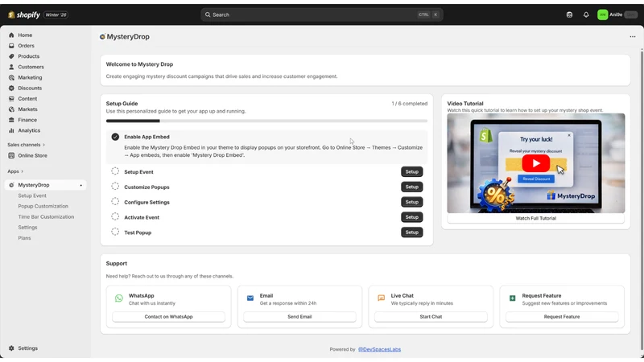Viewport: 644px width, 362px height.
Task: Click the Live Chat bubble icon
Action: pyautogui.click(x=381, y=298)
